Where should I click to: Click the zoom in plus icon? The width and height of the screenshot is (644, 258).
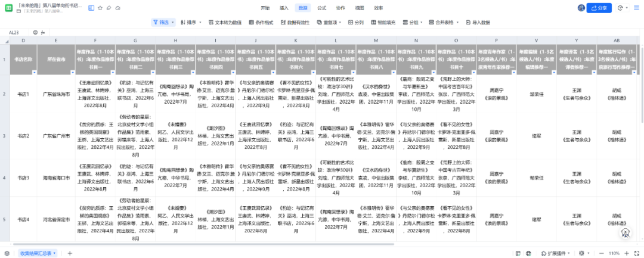(x=627, y=253)
